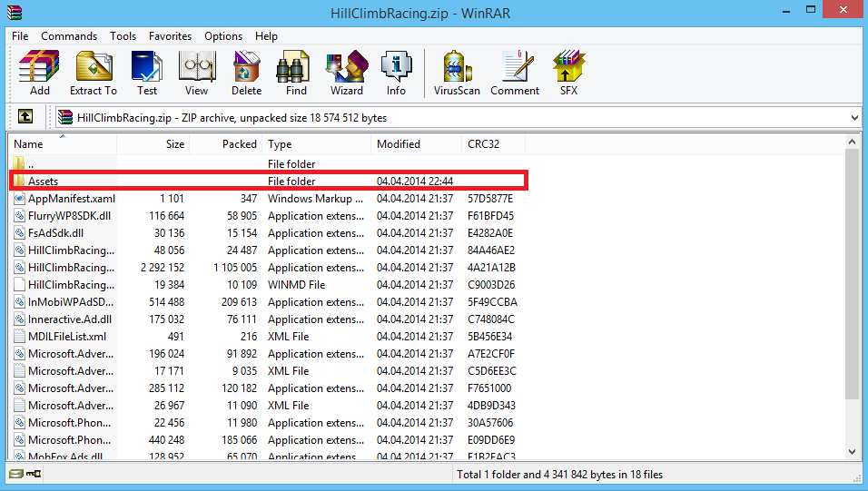This screenshot has height=491, width=868.
Task: Click the AppManifest.xaml file icon
Action: [x=19, y=198]
